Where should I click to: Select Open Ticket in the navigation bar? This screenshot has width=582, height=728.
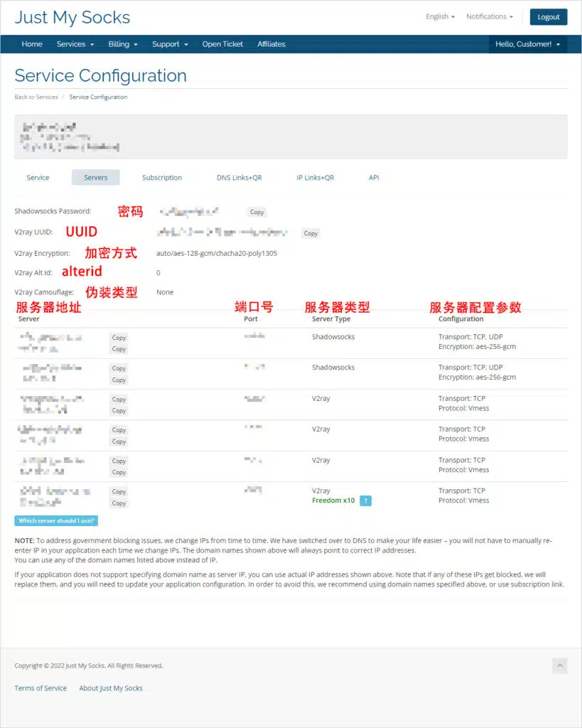pos(222,44)
